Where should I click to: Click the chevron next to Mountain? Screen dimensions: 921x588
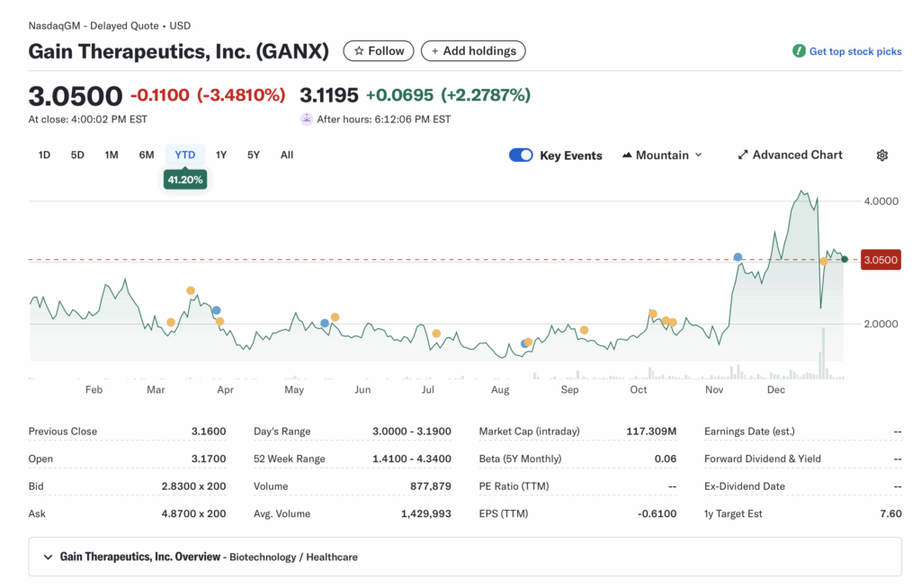coord(700,155)
